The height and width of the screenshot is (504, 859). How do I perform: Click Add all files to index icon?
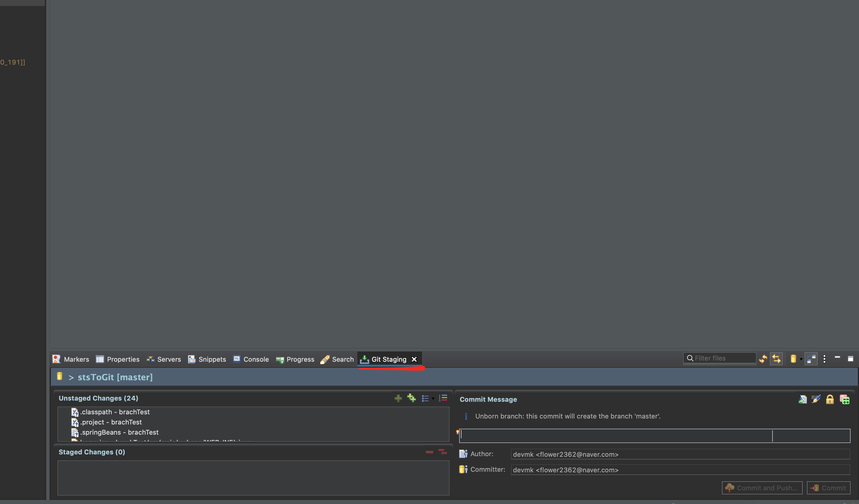click(x=412, y=398)
